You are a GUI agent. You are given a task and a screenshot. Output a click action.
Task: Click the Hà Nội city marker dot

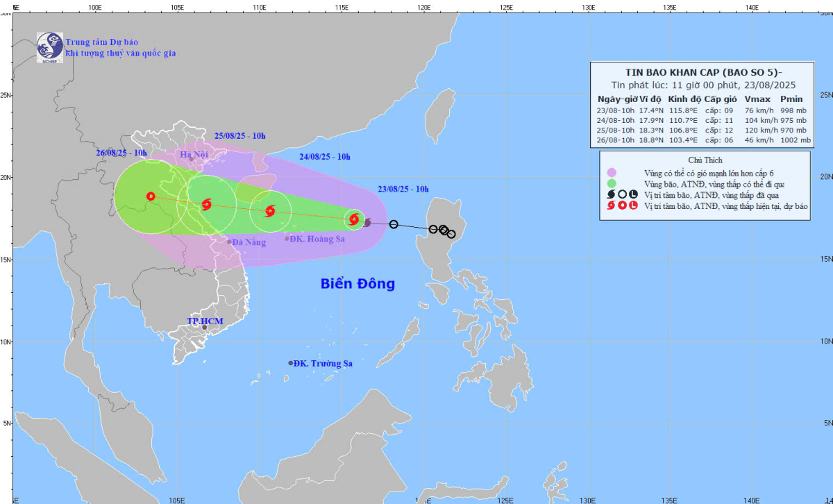point(192,158)
